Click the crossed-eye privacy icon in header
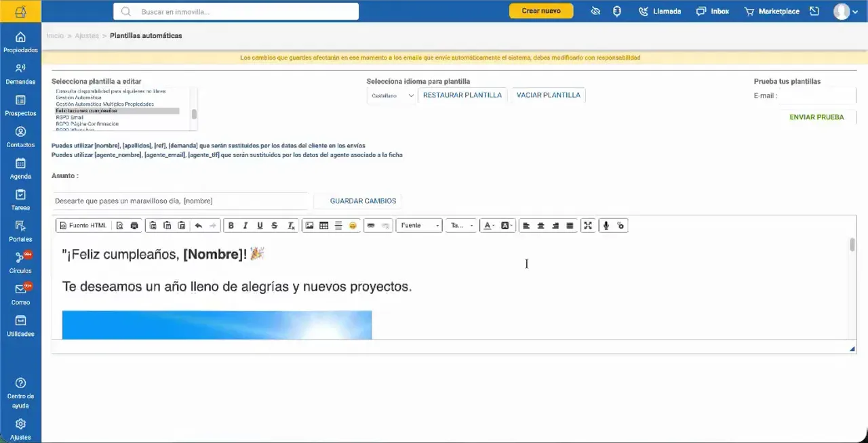The height and width of the screenshot is (443, 868). [x=595, y=12]
